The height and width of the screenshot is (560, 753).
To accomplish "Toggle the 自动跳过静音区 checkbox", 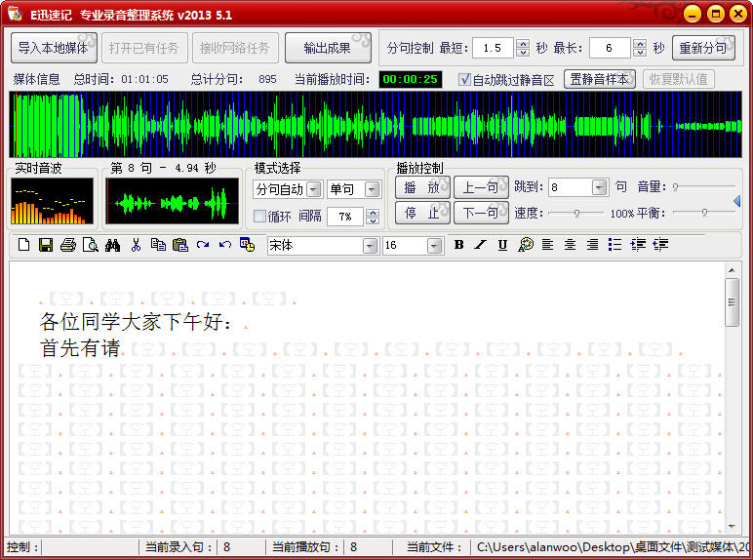I will (464, 79).
